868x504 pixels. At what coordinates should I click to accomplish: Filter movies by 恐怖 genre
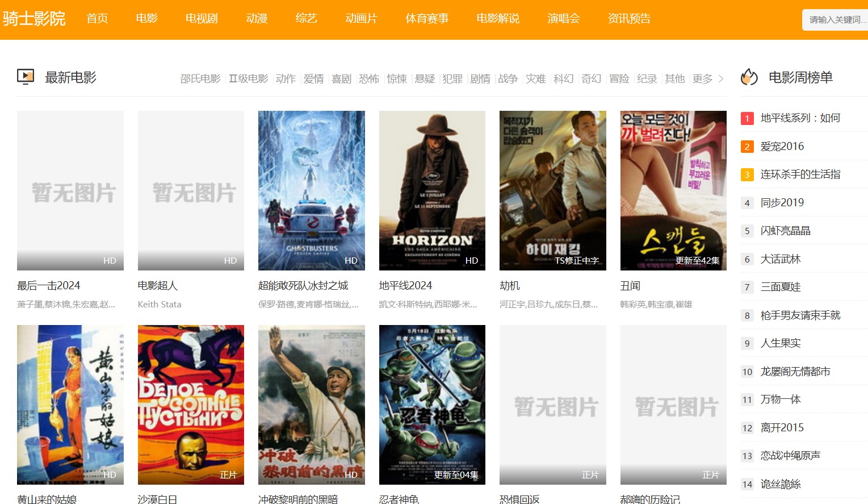pyautogui.click(x=369, y=78)
